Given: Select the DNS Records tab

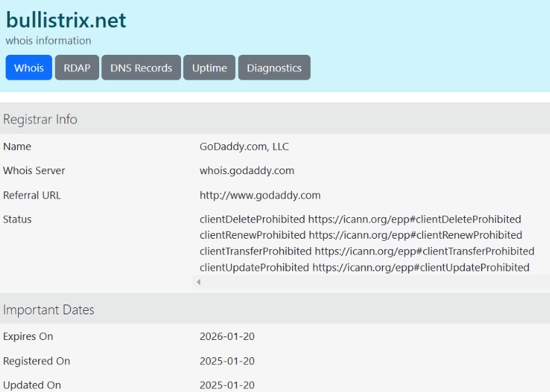Looking at the screenshot, I should [x=141, y=68].
